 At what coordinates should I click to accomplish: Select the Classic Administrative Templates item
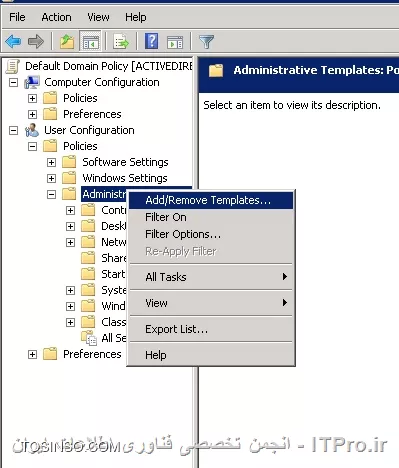pyautogui.click(x=114, y=322)
